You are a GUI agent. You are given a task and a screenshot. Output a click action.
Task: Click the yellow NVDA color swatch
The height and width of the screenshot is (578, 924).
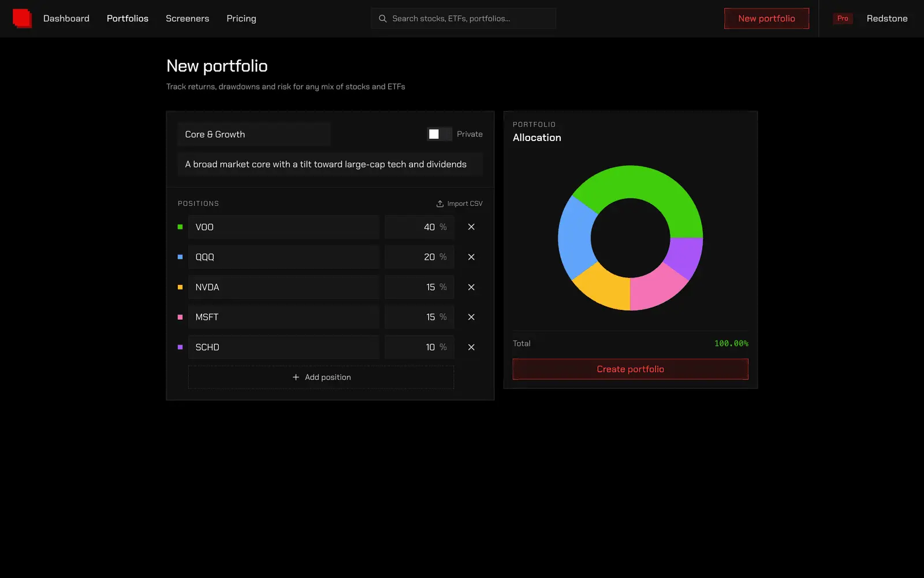(180, 287)
